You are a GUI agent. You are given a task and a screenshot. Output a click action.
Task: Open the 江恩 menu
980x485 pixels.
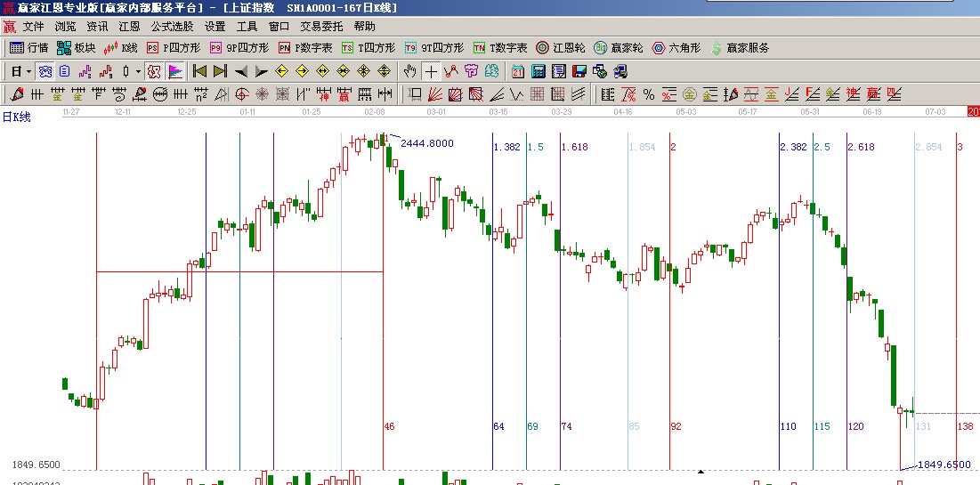(x=129, y=27)
